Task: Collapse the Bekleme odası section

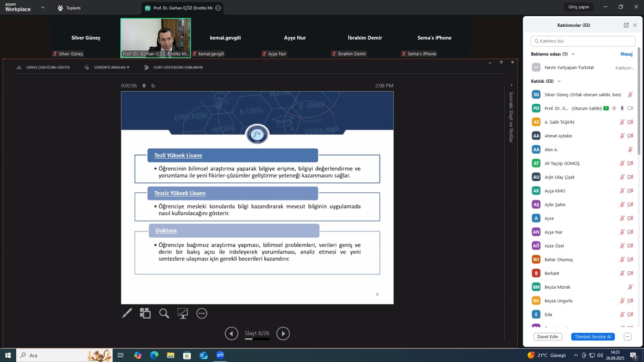Action: [x=573, y=54]
